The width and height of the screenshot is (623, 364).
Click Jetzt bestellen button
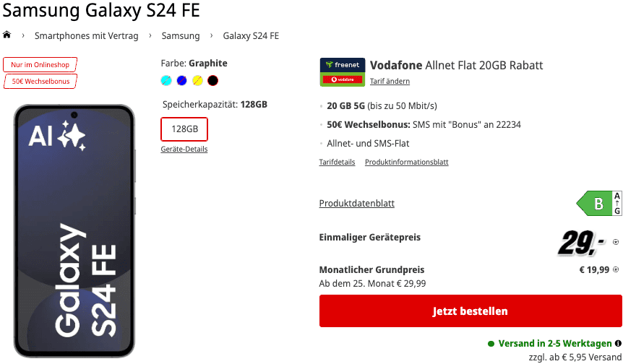coord(471,311)
